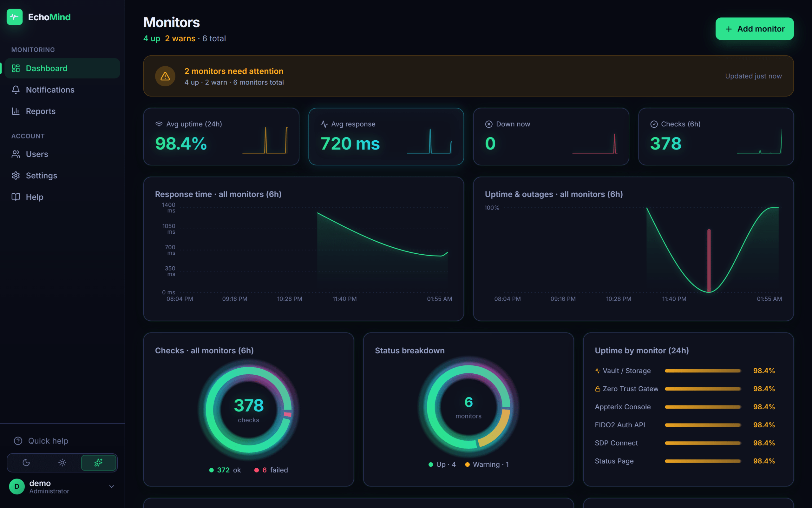Click the FIDO2 Auth API uptime bar
Viewport: 812px width, 508px height.
coord(703,425)
